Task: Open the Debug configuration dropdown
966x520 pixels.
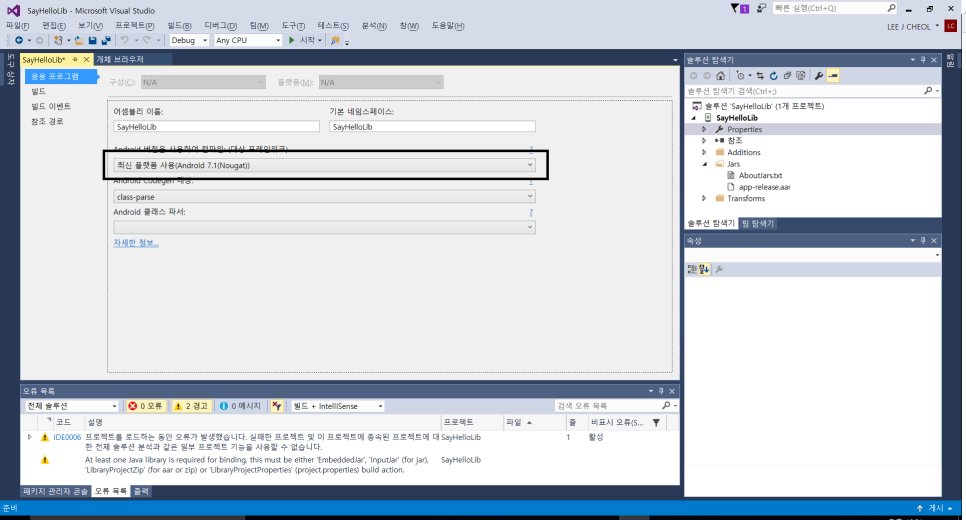Action: tap(189, 40)
